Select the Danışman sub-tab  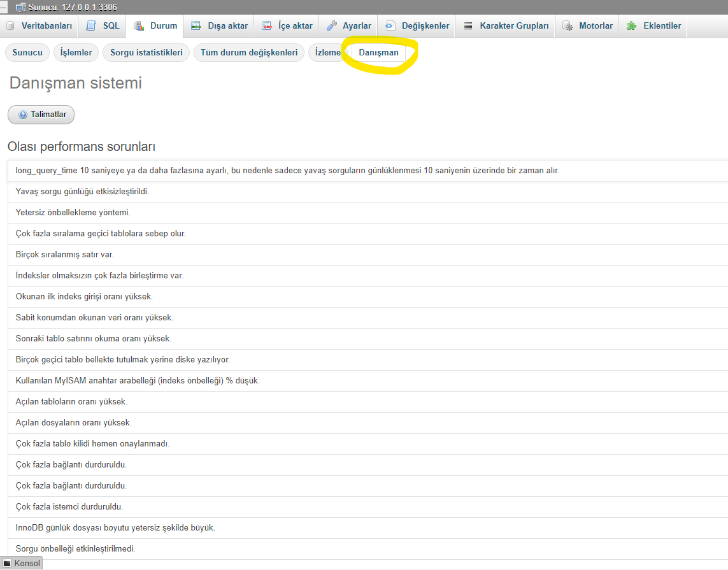point(378,52)
